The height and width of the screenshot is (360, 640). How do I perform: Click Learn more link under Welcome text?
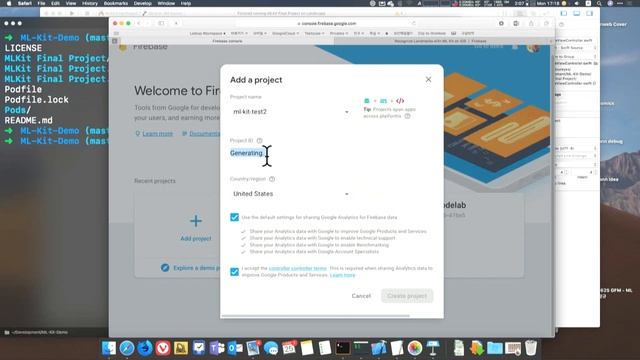click(158, 133)
